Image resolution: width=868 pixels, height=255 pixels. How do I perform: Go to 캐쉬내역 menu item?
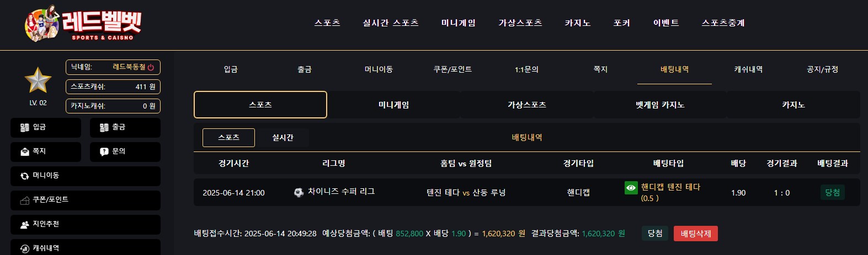pos(748,69)
